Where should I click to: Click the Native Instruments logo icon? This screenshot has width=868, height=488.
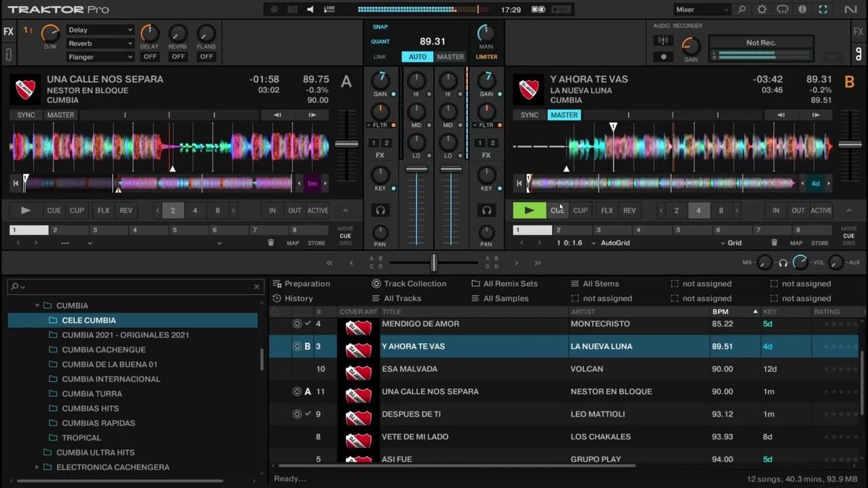click(850, 9)
